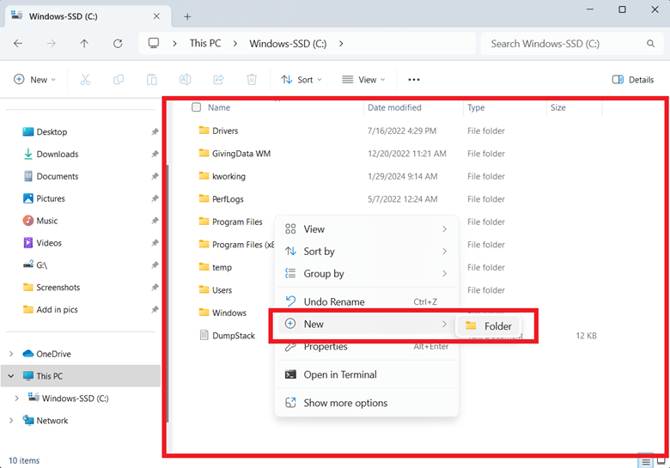Image resolution: width=670 pixels, height=468 pixels.
Task: Click the Cut scissors icon in toolbar
Action: [x=85, y=80]
